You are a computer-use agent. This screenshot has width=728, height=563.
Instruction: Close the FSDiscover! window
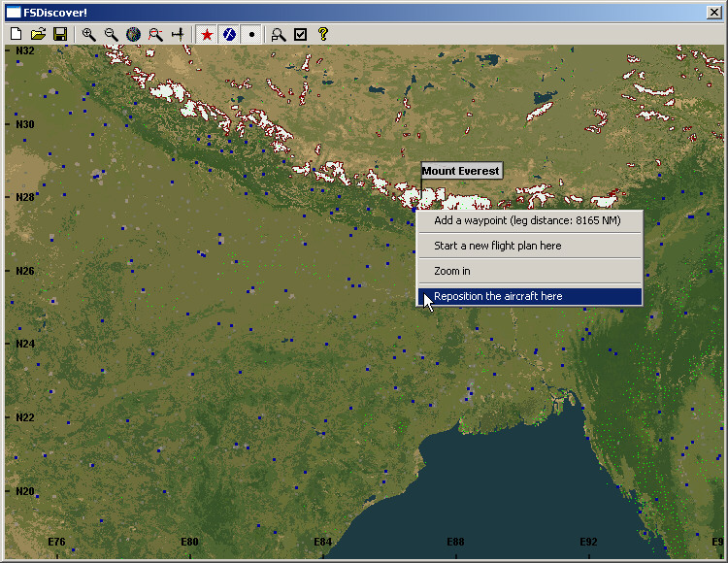[x=713, y=13]
